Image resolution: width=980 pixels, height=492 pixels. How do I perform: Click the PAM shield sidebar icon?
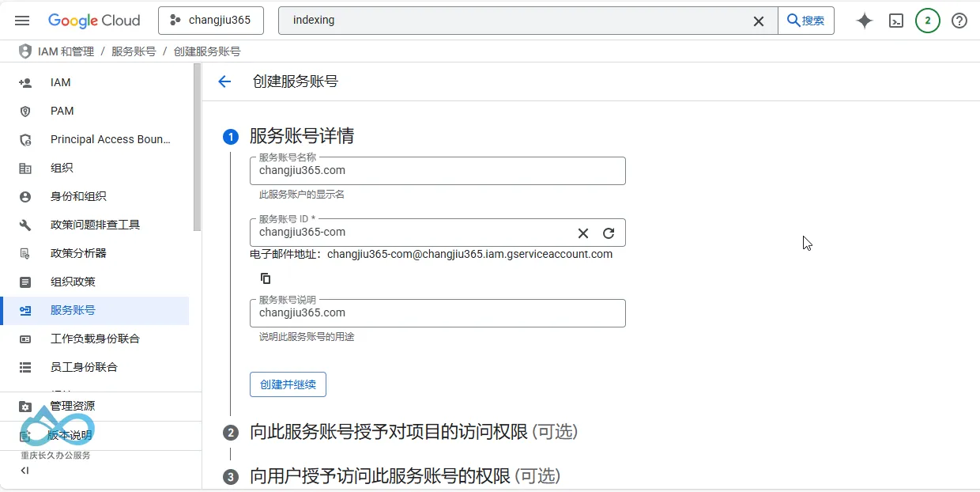click(x=25, y=111)
